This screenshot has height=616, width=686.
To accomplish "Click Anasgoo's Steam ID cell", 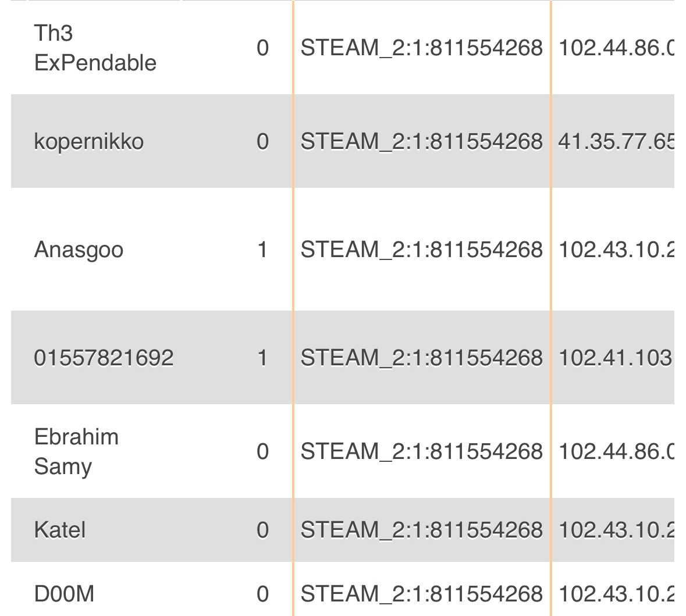I will (x=422, y=250).
